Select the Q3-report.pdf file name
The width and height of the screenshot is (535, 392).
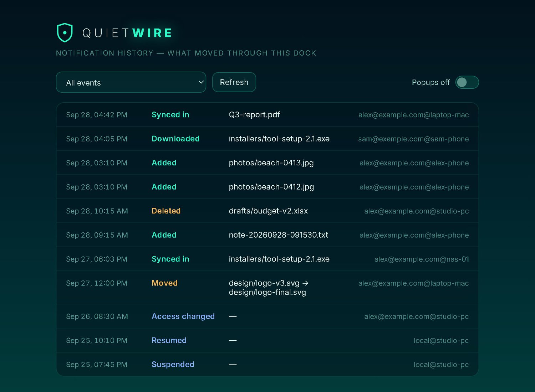click(x=254, y=115)
